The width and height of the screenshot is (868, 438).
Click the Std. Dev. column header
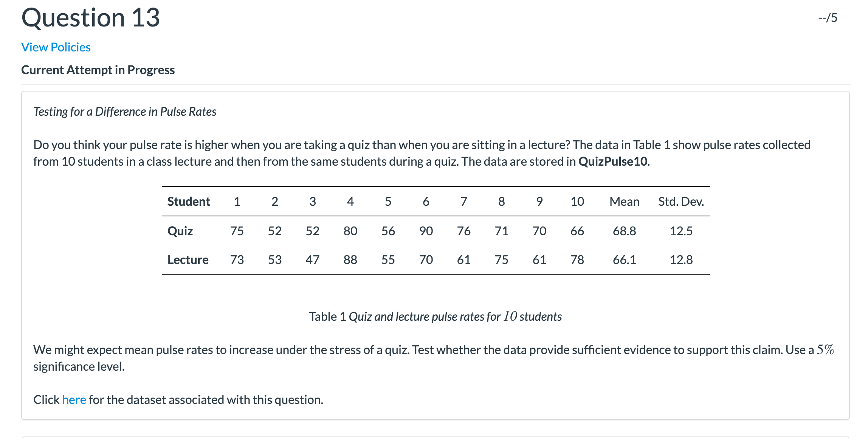(681, 202)
